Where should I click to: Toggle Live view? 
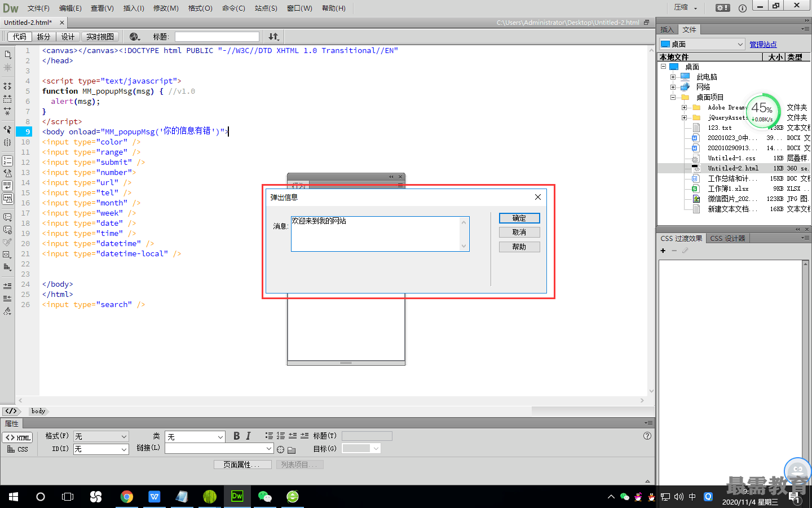[x=100, y=37]
